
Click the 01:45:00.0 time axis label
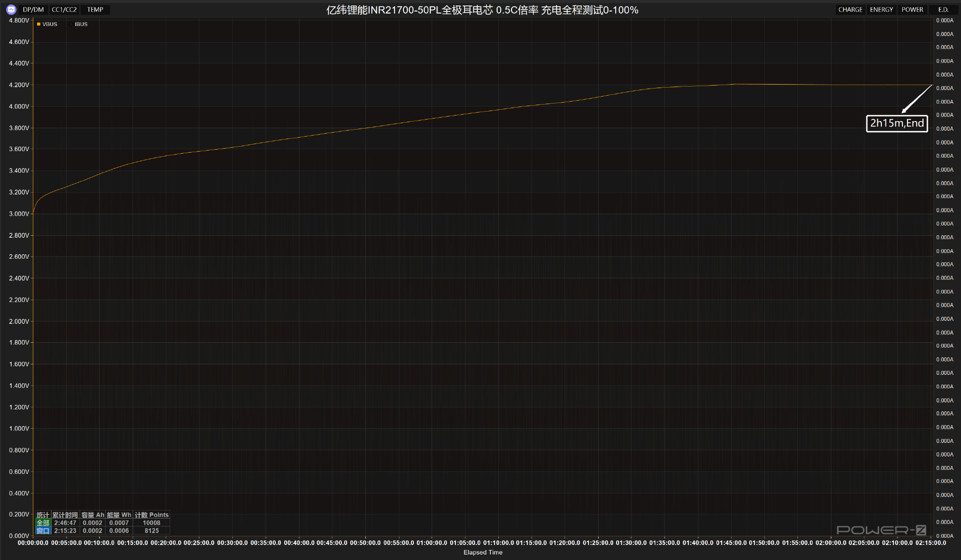pos(731,543)
